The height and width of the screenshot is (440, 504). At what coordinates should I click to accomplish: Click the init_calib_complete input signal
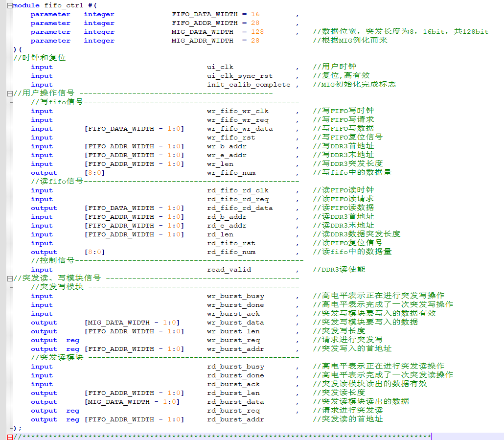pyautogui.click(x=243, y=84)
